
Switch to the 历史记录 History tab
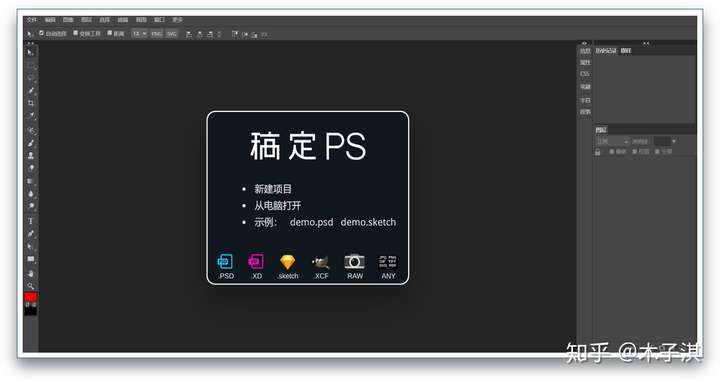[606, 51]
